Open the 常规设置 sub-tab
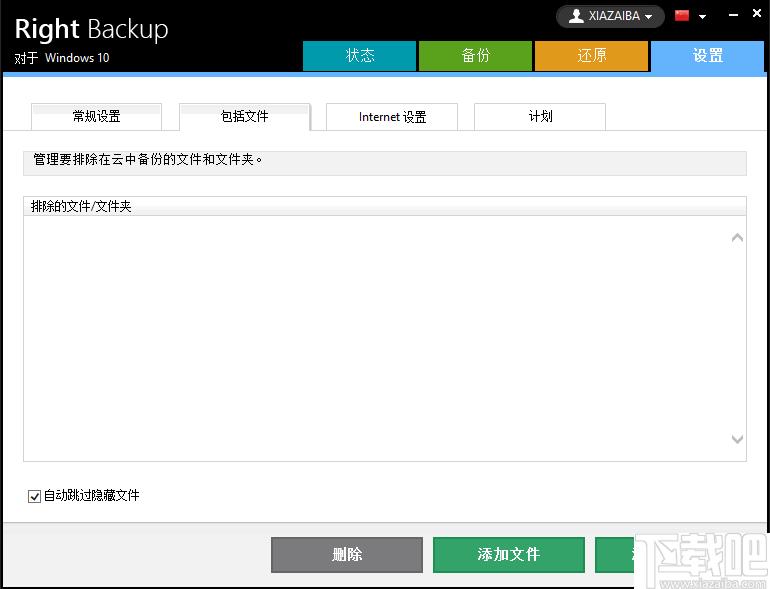The height and width of the screenshot is (589, 770). click(x=96, y=116)
